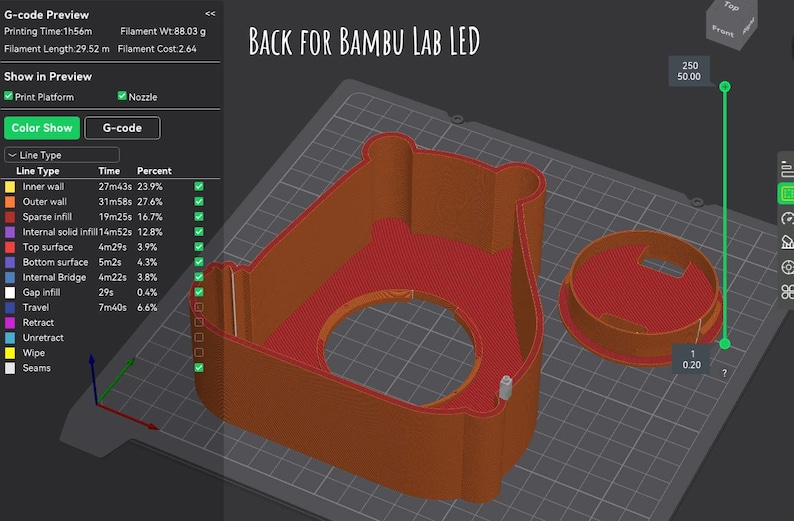Toggle the Print Platform checkbox
The width and height of the screenshot is (794, 521).
[9, 96]
